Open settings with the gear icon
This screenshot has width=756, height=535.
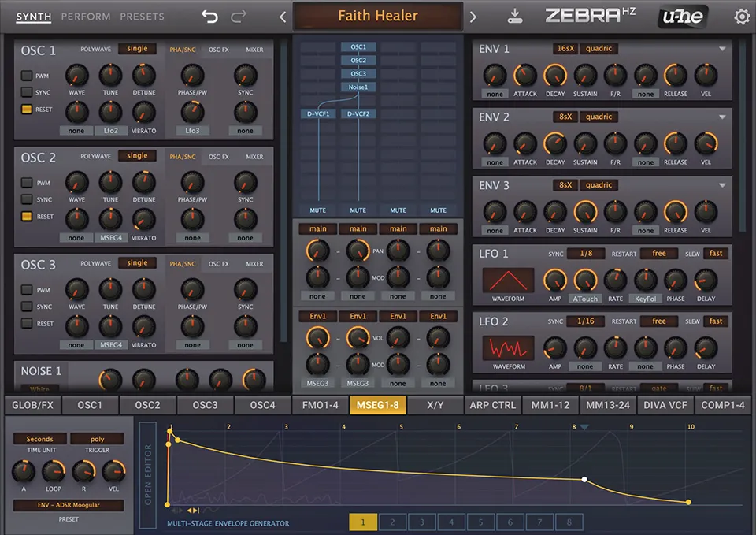[x=742, y=17]
